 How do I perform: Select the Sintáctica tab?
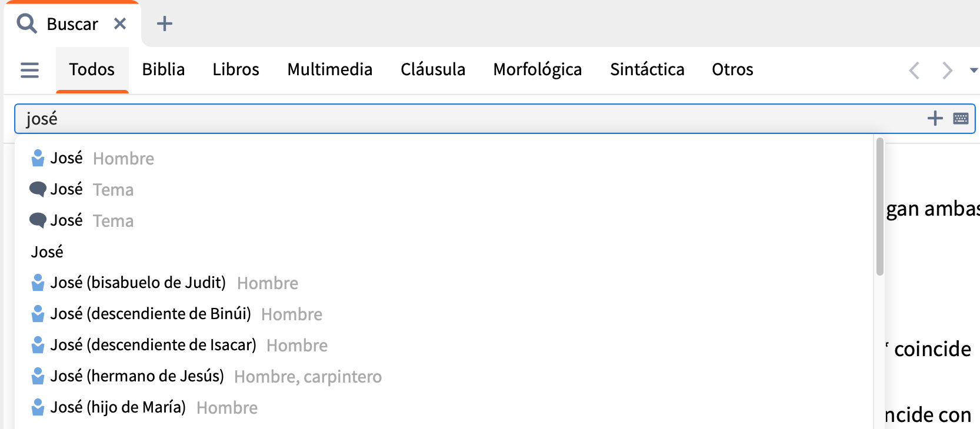[x=647, y=69]
